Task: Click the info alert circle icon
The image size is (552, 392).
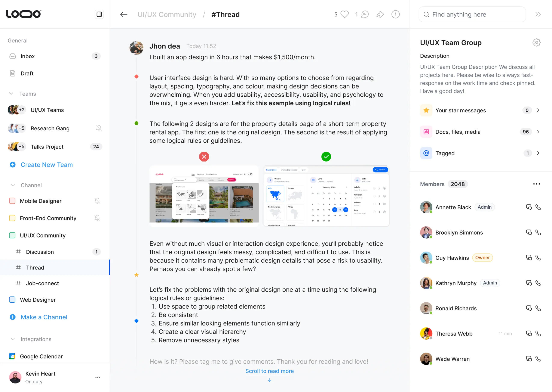Action: pyautogui.click(x=395, y=15)
